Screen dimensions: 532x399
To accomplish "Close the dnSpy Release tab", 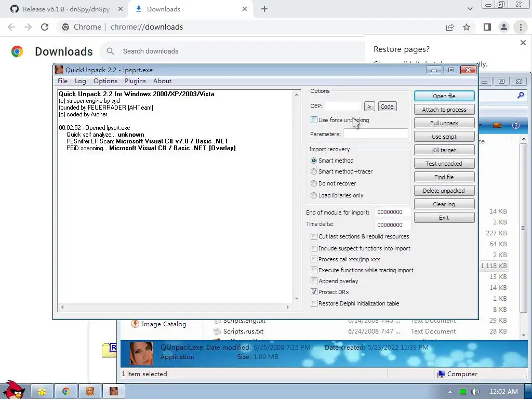I will (x=121, y=9).
